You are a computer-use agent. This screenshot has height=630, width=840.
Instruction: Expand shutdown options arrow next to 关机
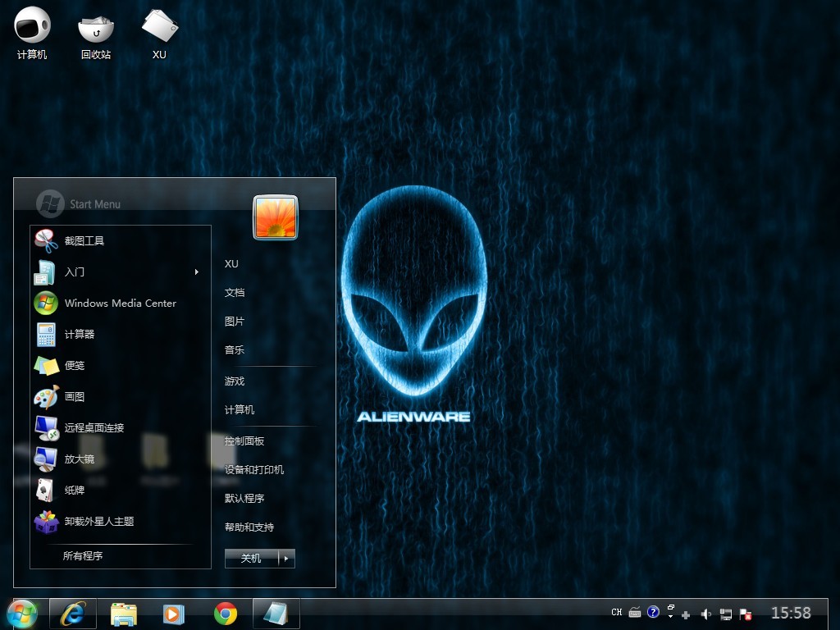pyautogui.click(x=286, y=559)
